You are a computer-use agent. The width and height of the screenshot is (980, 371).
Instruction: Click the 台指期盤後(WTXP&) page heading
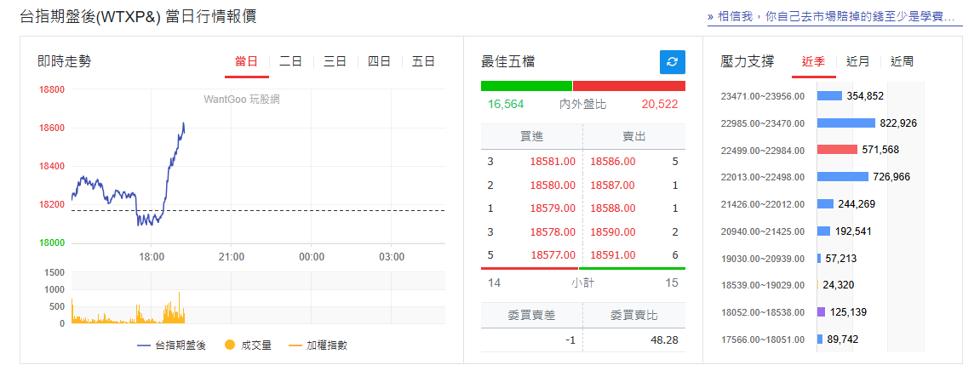click(x=138, y=17)
